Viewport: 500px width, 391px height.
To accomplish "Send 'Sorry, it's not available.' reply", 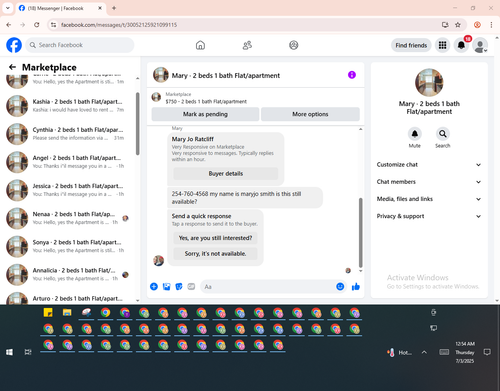I will tap(215, 254).
